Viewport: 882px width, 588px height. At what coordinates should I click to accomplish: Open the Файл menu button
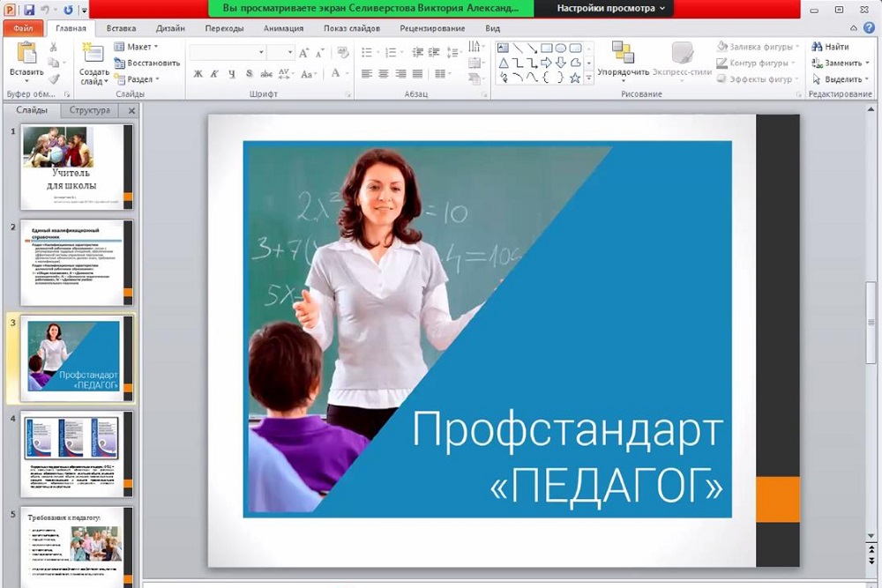click(x=23, y=28)
